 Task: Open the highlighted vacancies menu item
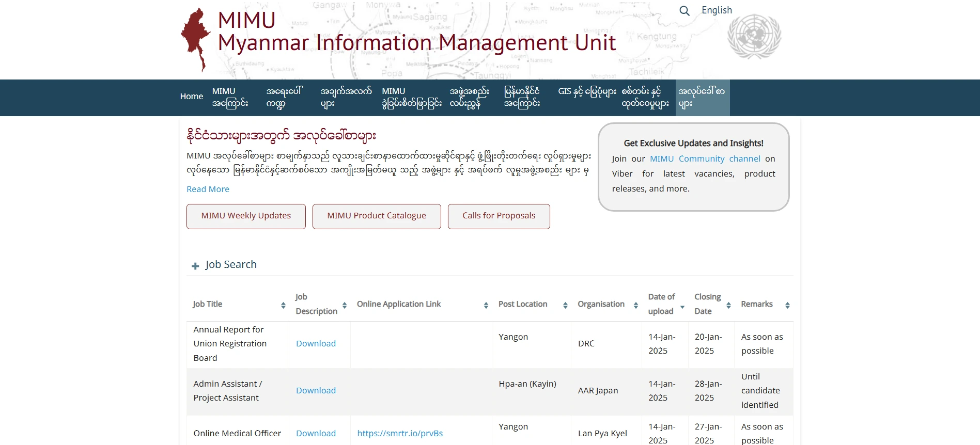pos(702,98)
